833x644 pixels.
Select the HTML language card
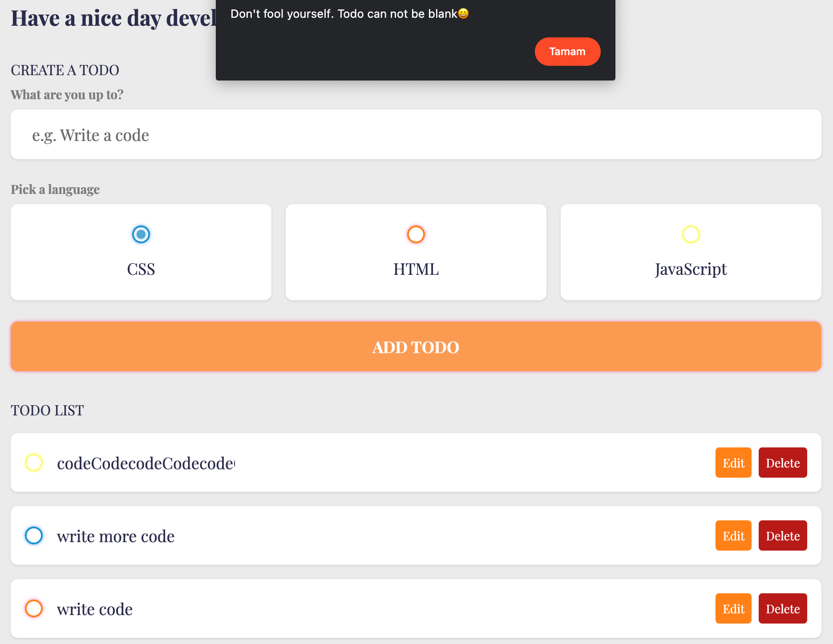(416, 269)
